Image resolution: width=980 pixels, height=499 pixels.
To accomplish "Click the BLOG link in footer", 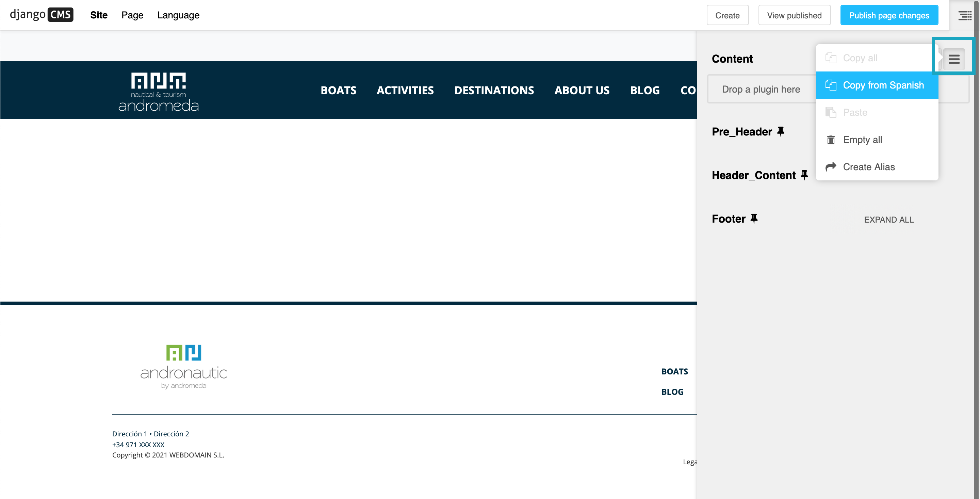I will (x=672, y=392).
